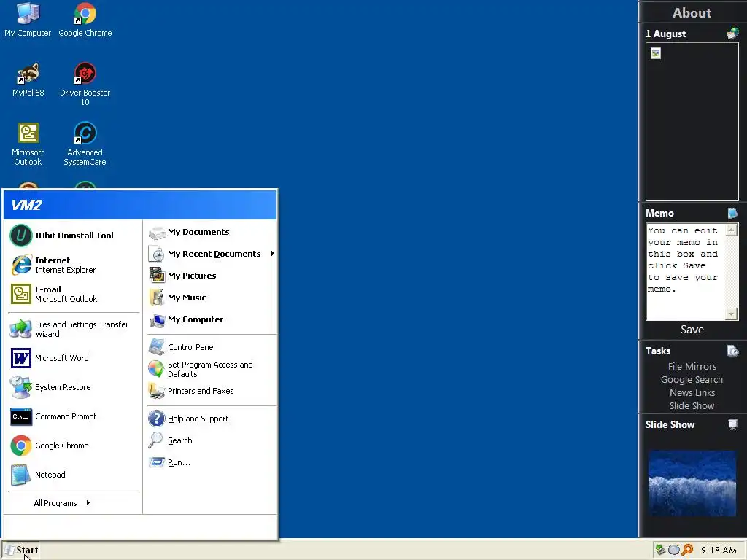
Task: Open My Music in Start menu
Action: tap(211, 297)
